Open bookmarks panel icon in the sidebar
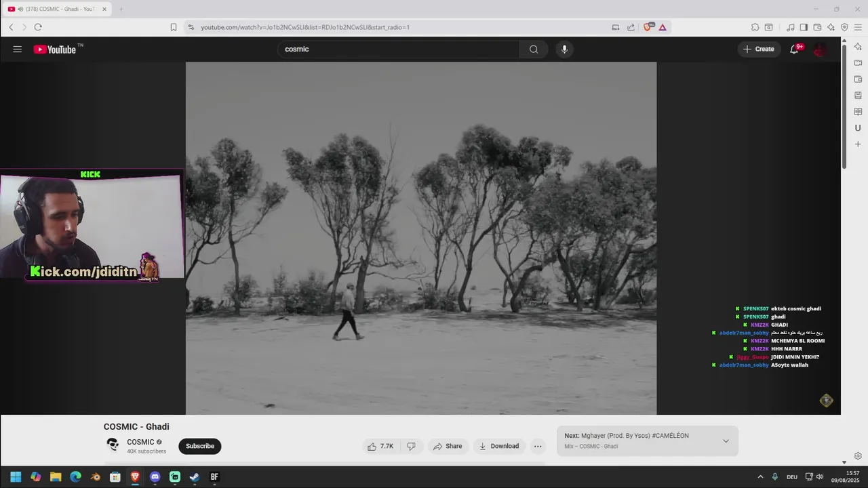This screenshot has width=868, height=488. click(x=858, y=96)
